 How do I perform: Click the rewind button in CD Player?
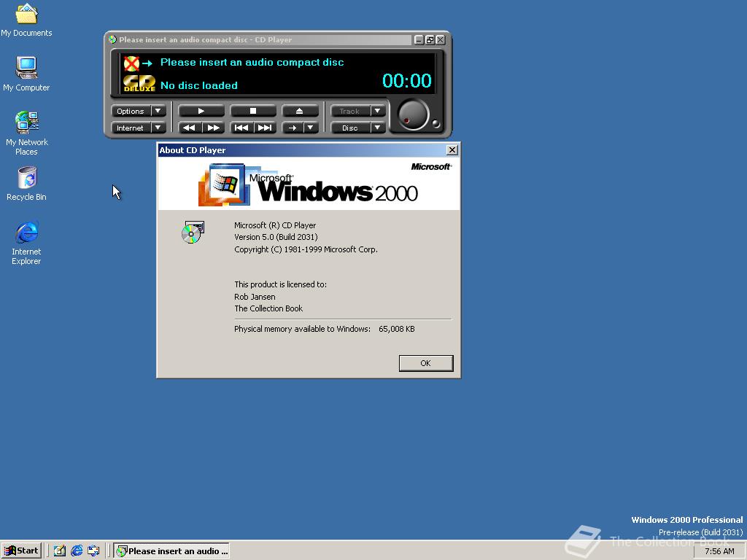pos(189,128)
